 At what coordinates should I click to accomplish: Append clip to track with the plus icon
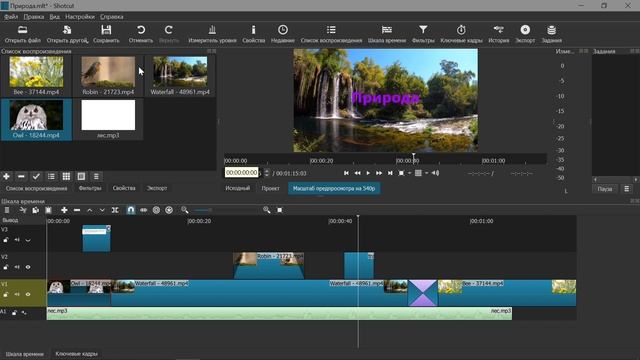click(x=64, y=210)
